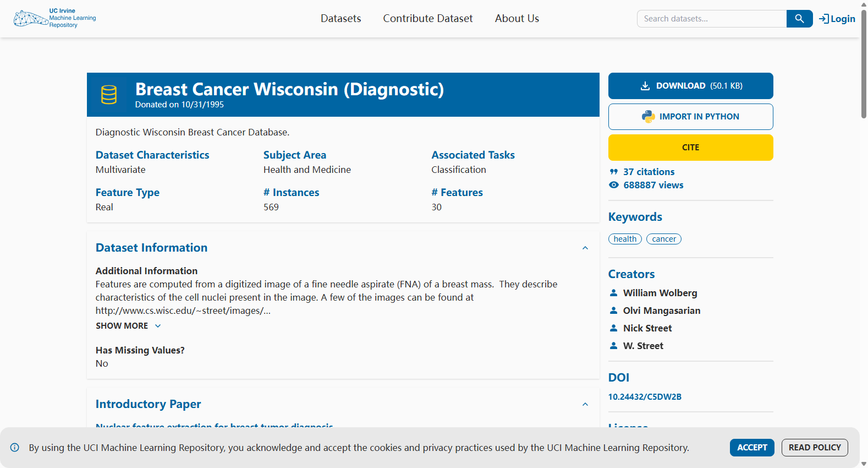Viewport: 868px width, 468px height.
Task: Click the Classification task value
Action: pyautogui.click(x=459, y=170)
